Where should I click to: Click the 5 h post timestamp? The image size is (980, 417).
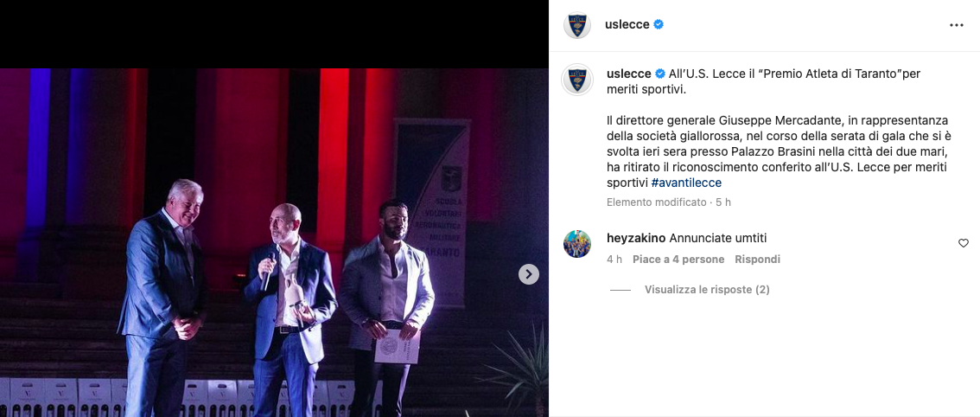[x=723, y=202]
